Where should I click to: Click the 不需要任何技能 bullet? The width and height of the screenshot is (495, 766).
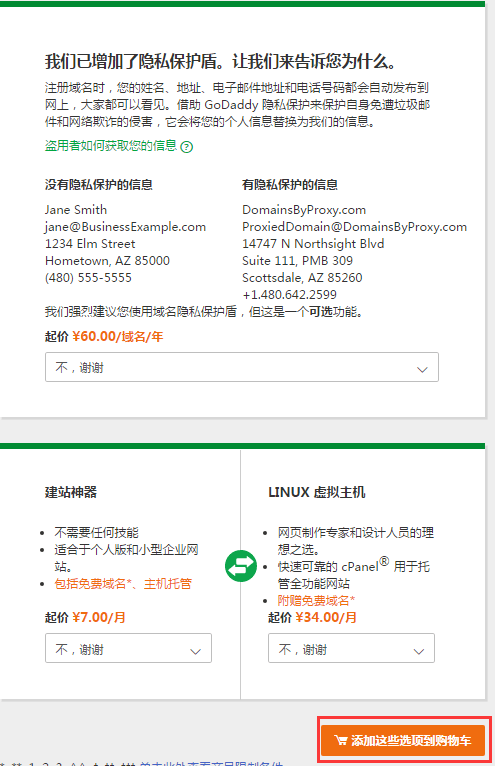96,532
